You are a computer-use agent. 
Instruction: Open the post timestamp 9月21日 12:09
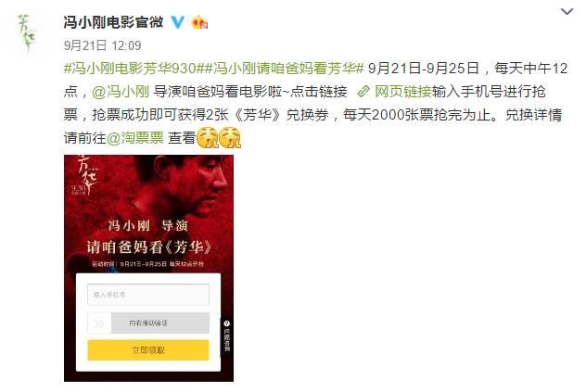pos(102,45)
